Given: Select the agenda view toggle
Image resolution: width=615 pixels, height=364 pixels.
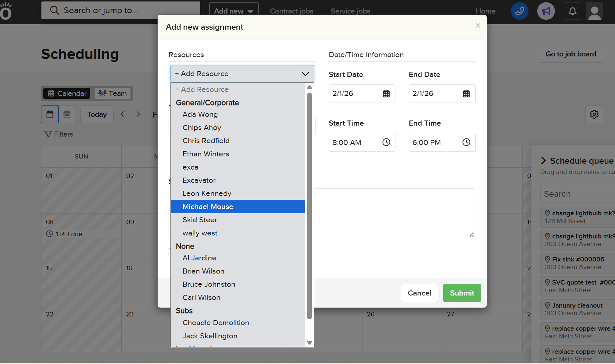Looking at the screenshot, I should coord(67,114).
